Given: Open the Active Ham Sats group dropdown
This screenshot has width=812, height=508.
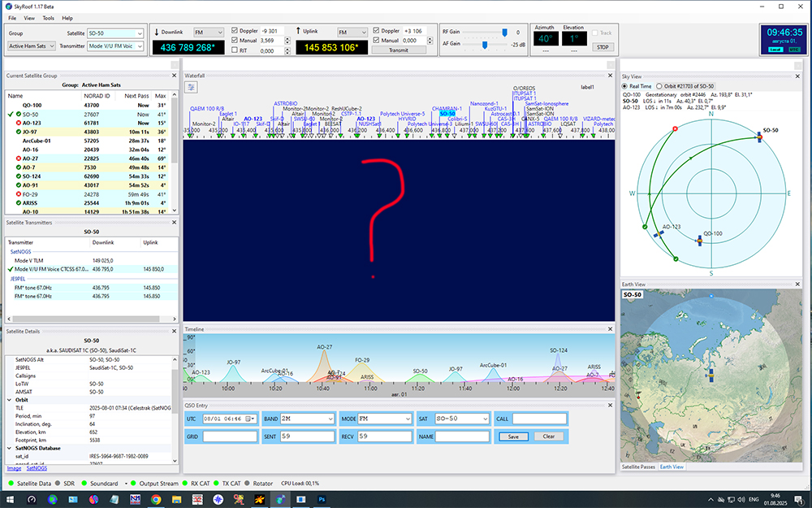Looking at the screenshot, I should [31, 46].
